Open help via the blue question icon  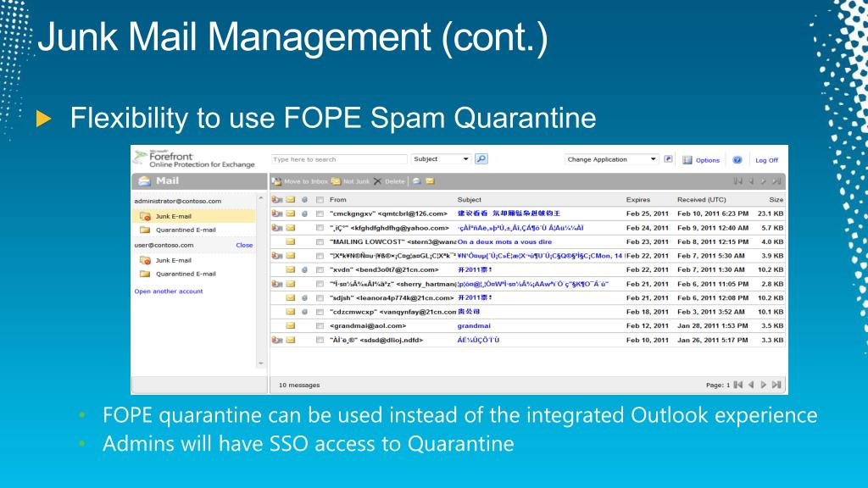[x=737, y=160]
